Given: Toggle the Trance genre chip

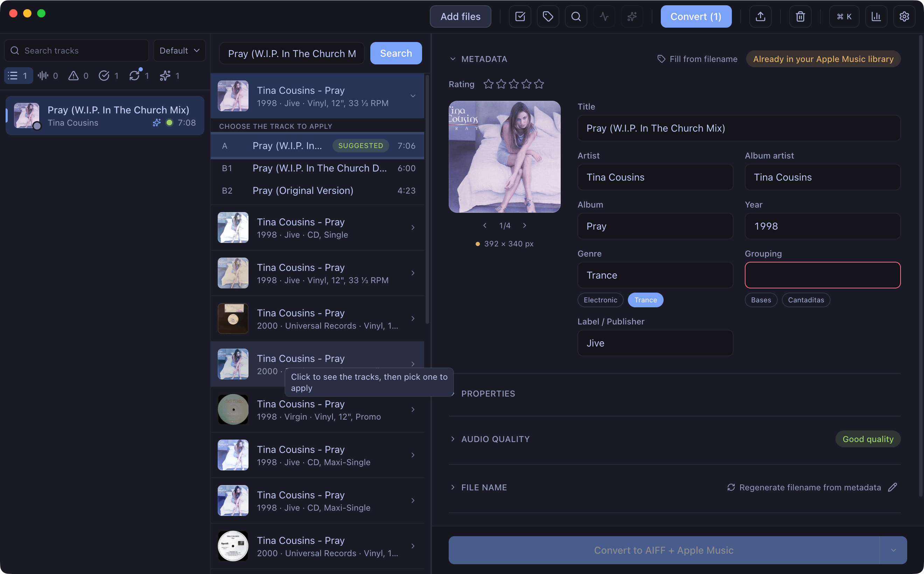Looking at the screenshot, I should pos(645,300).
